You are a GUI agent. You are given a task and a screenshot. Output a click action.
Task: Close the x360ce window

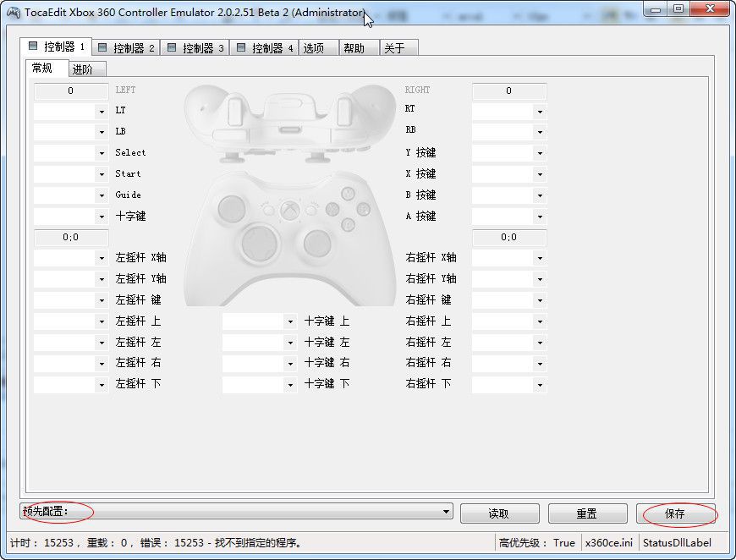(710, 9)
